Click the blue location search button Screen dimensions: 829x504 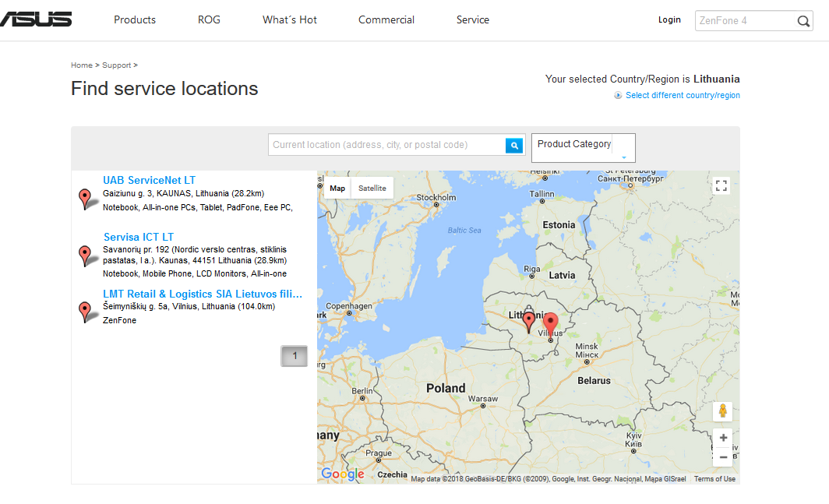click(514, 146)
